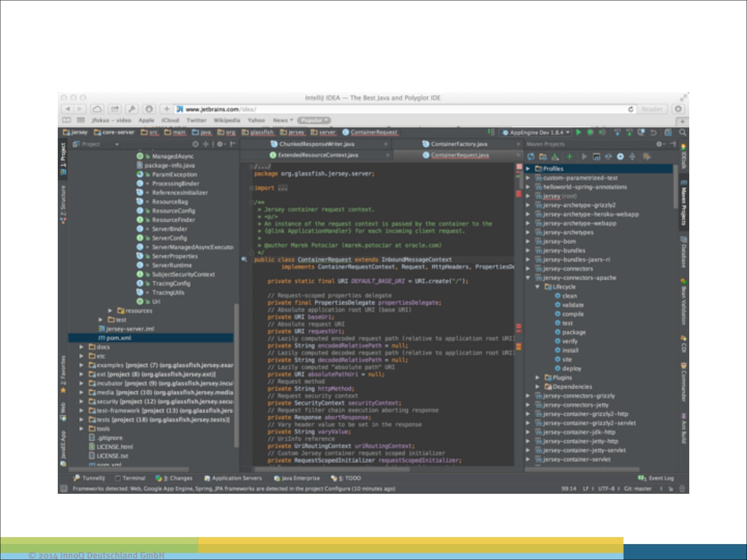Expand the Profiles node in Maven Projects
The width and height of the screenshot is (747, 560).
pyautogui.click(x=528, y=169)
